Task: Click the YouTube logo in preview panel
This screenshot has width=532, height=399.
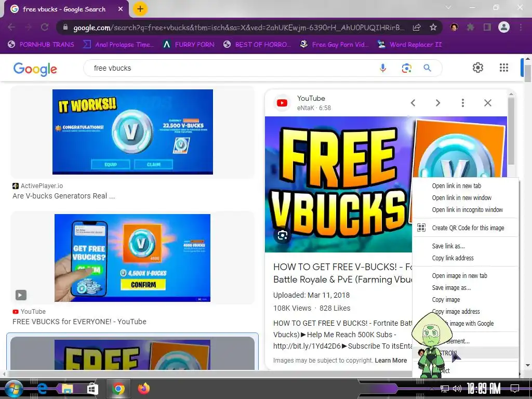Action: (x=282, y=103)
